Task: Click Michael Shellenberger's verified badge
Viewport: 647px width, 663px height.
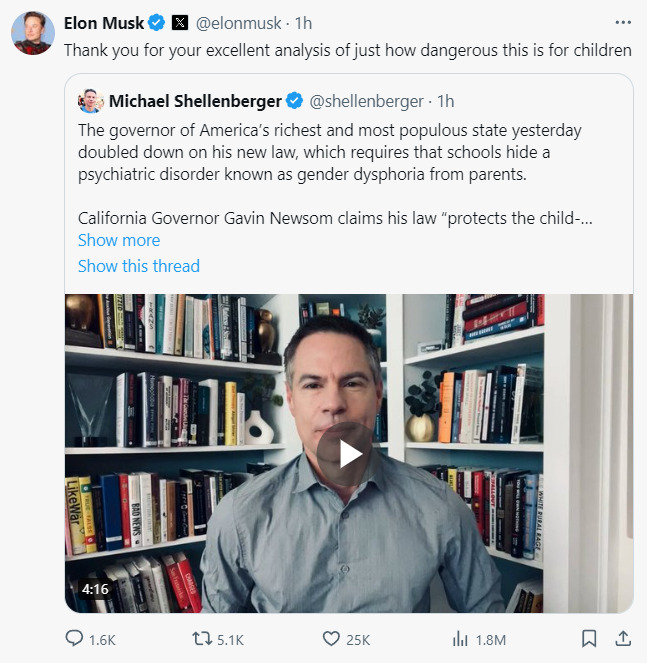Action: click(295, 100)
